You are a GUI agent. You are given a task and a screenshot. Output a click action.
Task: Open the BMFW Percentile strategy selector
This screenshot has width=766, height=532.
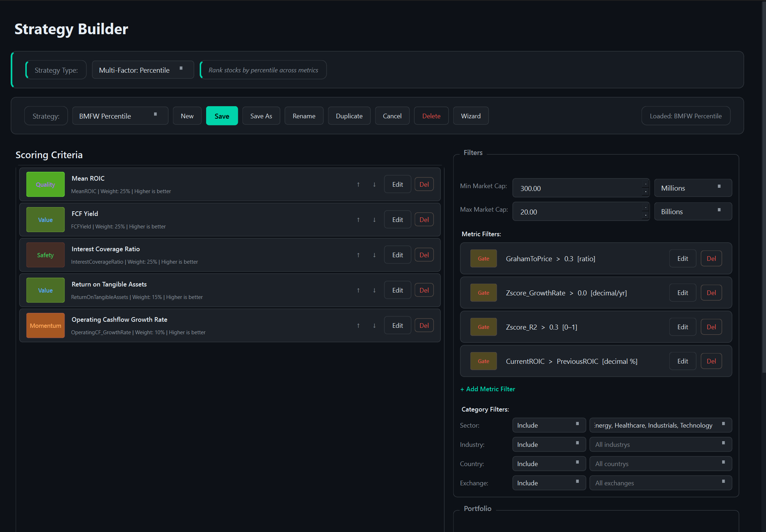[120, 116]
